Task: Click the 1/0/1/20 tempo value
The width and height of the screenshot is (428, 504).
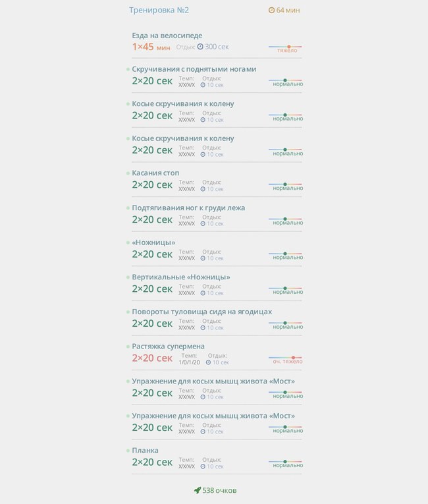Action: click(x=189, y=362)
